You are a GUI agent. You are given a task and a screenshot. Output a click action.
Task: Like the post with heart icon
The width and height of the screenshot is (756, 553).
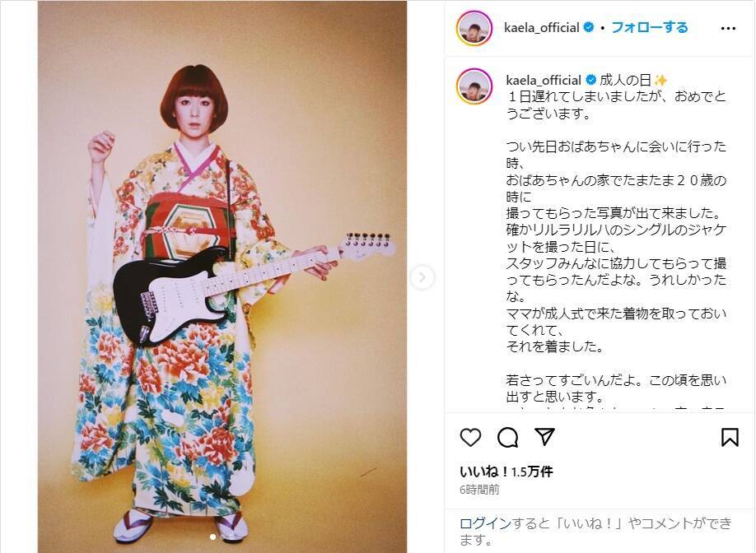point(470,437)
